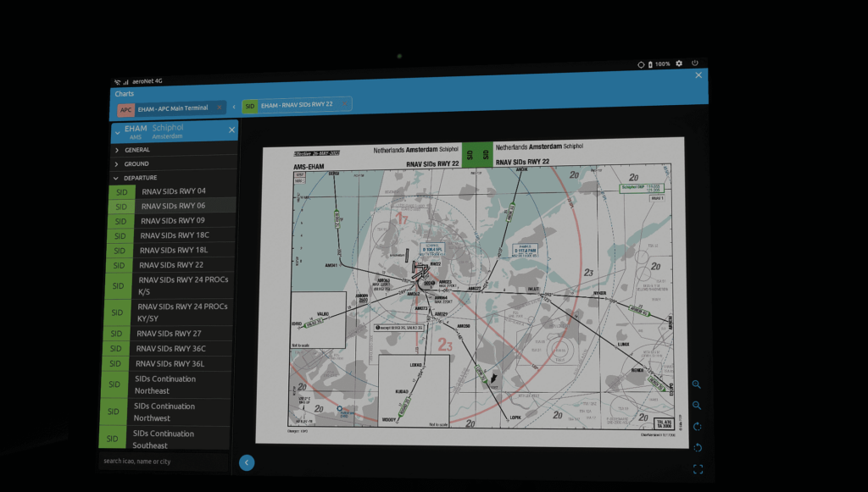Close the APC Main Terminal tab
Image resolution: width=868 pixels, height=492 pixels.
(x=220, y=108)
